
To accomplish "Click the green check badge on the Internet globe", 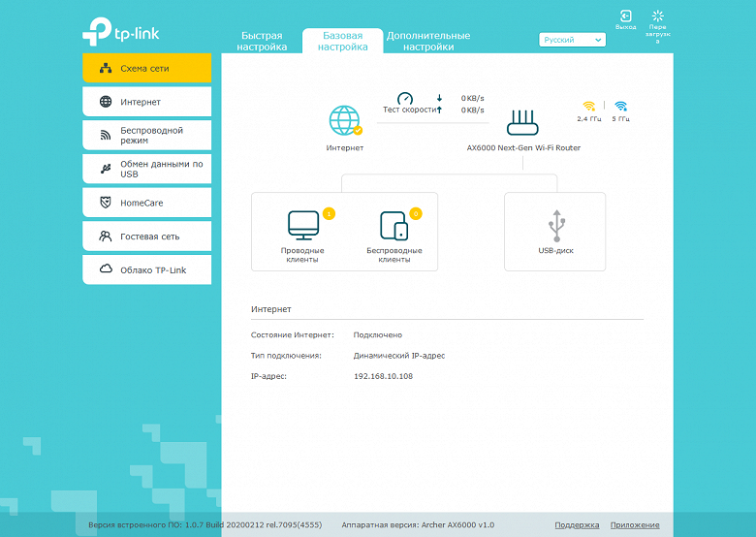I will 358,130.
